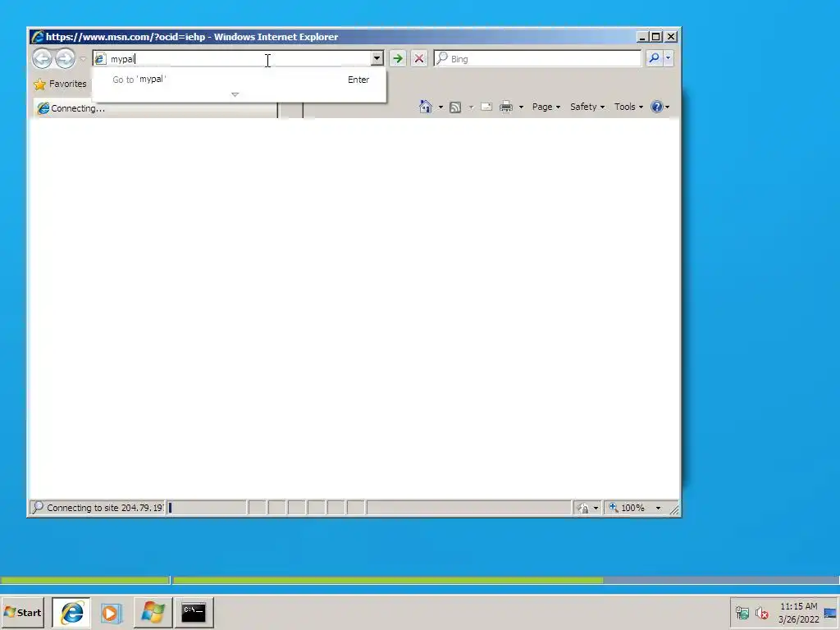Open the Page menu

tap(546, 107)
